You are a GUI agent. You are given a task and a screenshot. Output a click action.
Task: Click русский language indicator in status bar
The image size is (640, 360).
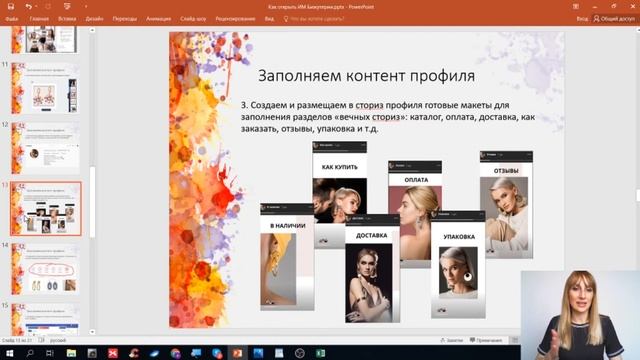click(x=58, y=340)
